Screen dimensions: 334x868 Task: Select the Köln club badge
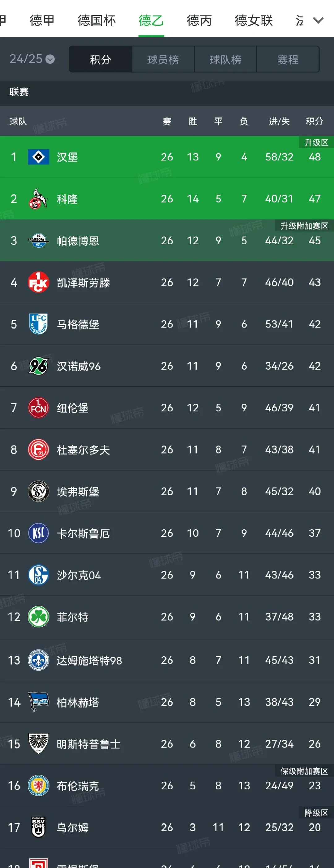point(38,199)
